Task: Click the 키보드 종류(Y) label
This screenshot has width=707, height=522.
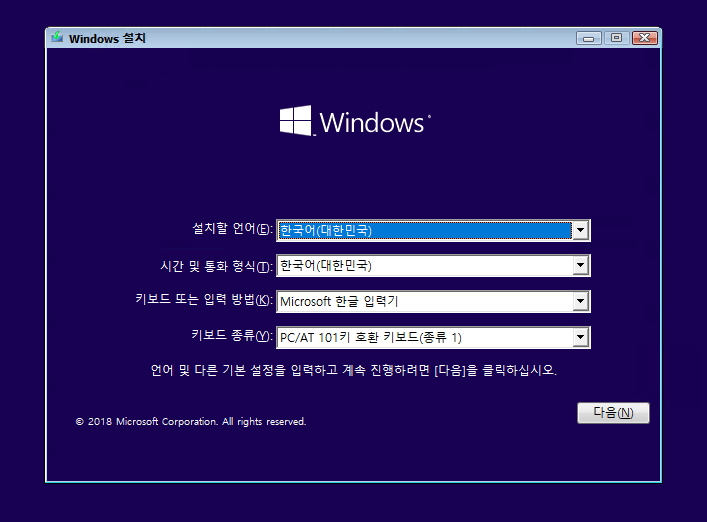Action: point(232,335)
